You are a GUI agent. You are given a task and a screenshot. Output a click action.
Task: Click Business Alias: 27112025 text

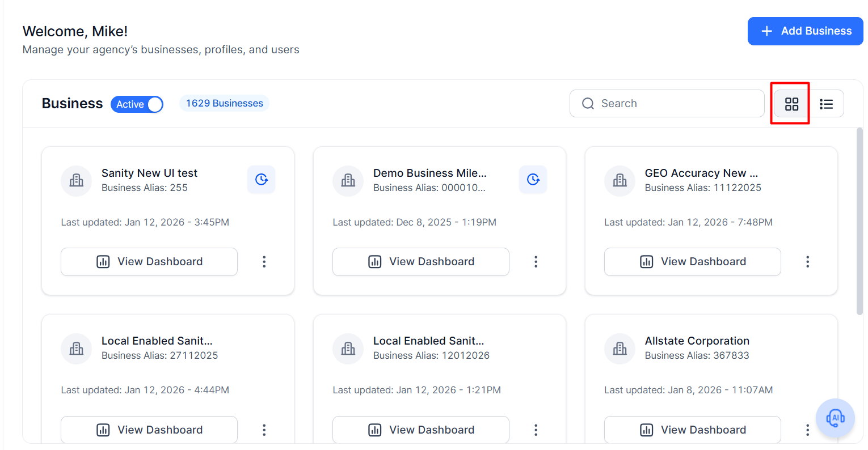click(x=159, y=355)
